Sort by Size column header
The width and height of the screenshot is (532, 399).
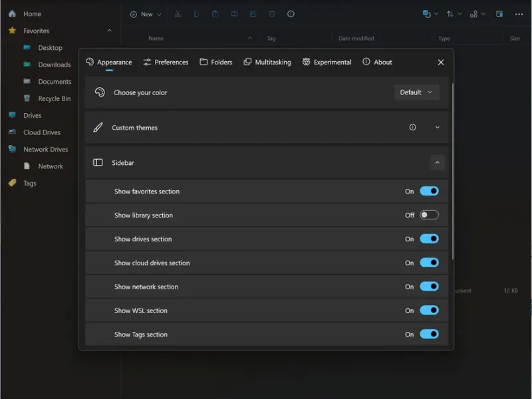click(x=515, y=39)
